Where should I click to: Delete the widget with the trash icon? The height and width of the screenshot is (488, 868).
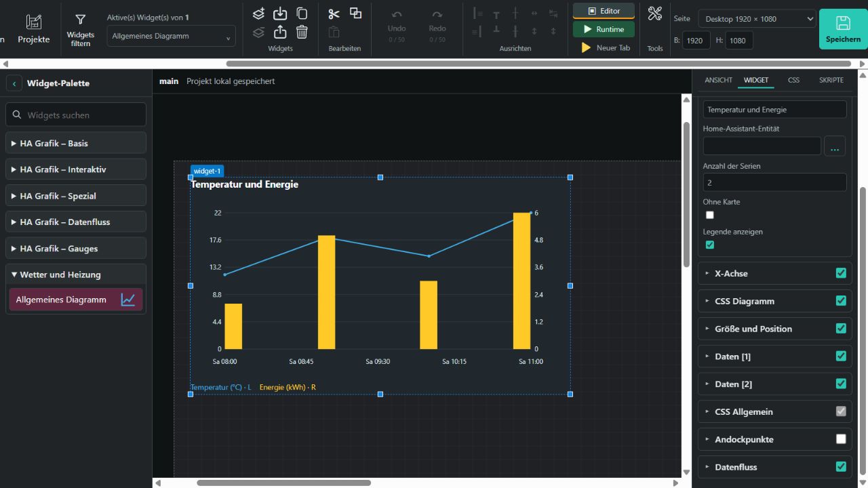pyautogui.click(x=302, y=32)
